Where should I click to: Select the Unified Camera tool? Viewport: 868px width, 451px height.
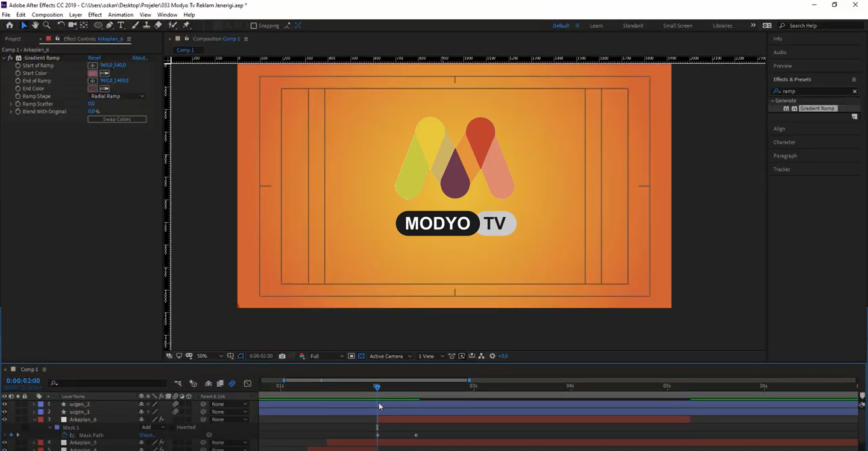coord(72,25)
